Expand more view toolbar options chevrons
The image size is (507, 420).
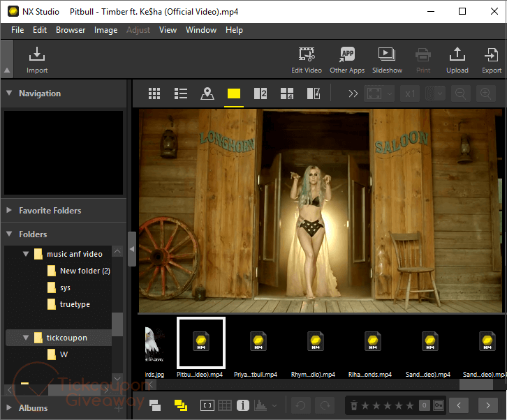point(353,93)
